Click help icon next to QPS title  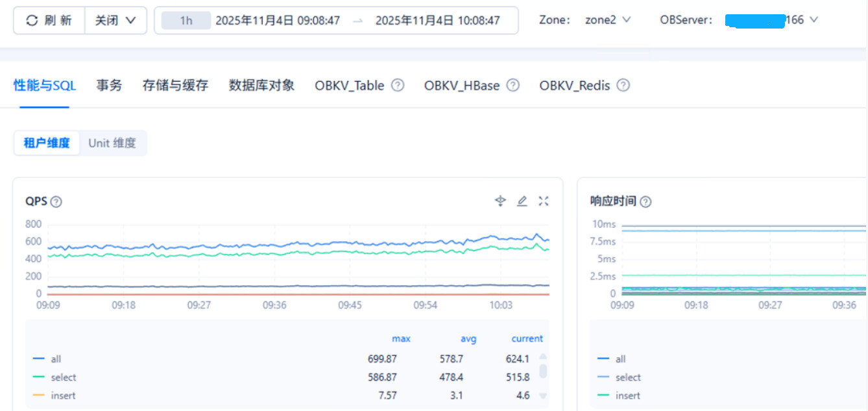tap(56, 202)
